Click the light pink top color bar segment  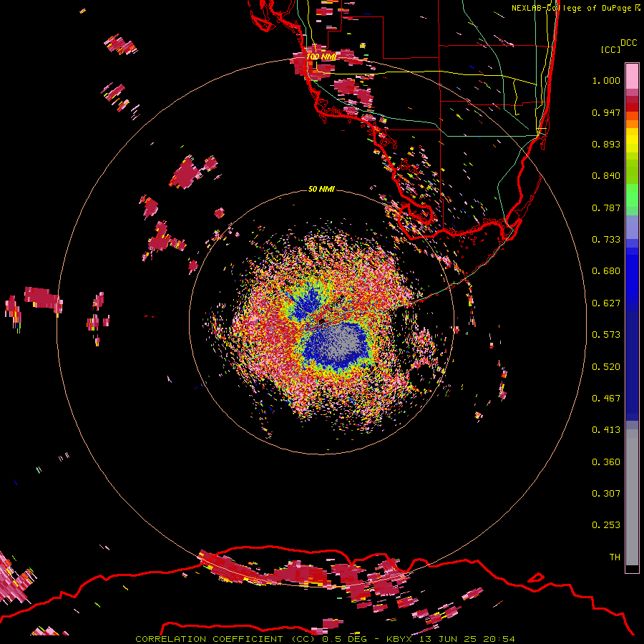point(632,76)
